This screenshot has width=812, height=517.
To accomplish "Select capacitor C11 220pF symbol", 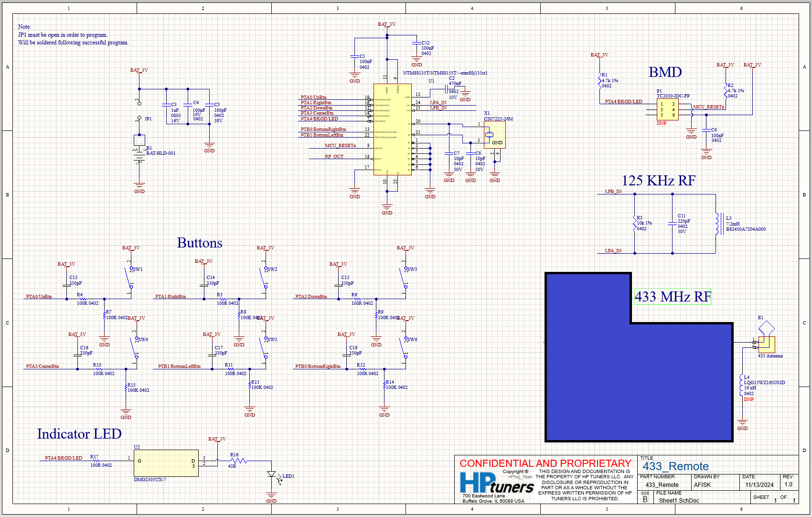I will pyautogui.click(x=673, y=224).
